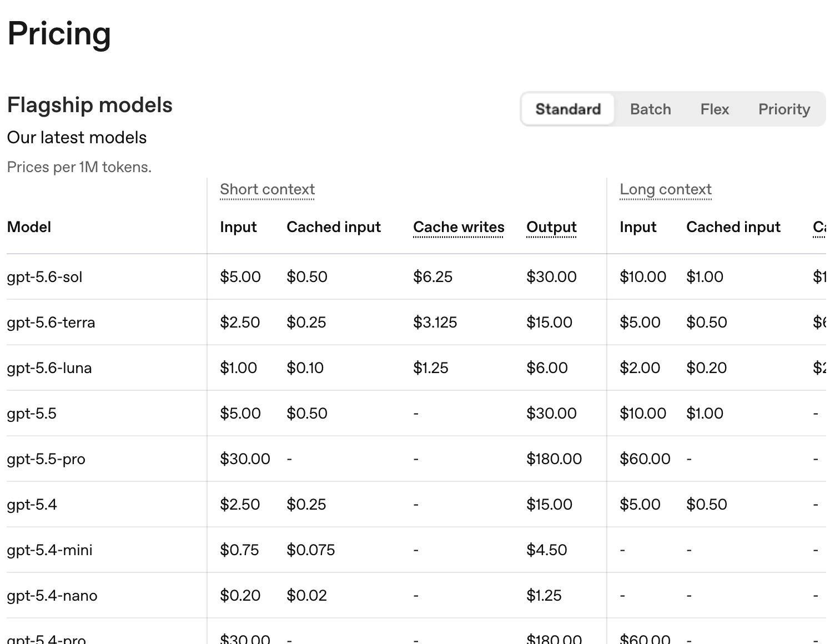Click the $30.00 output price for gpt-5.5

click(x=551, y=413)
